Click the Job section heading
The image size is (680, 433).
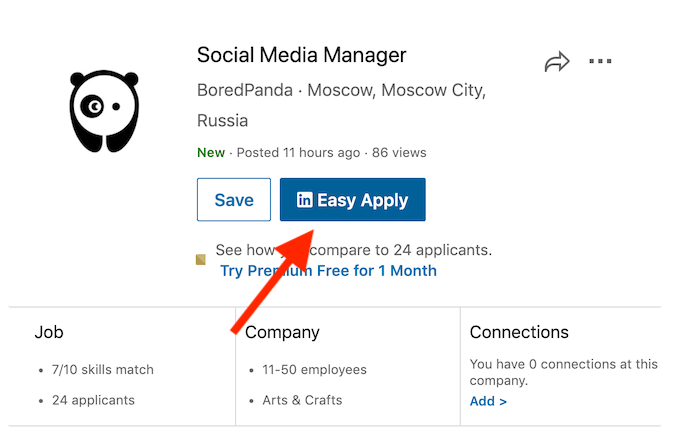coord(49,332)
